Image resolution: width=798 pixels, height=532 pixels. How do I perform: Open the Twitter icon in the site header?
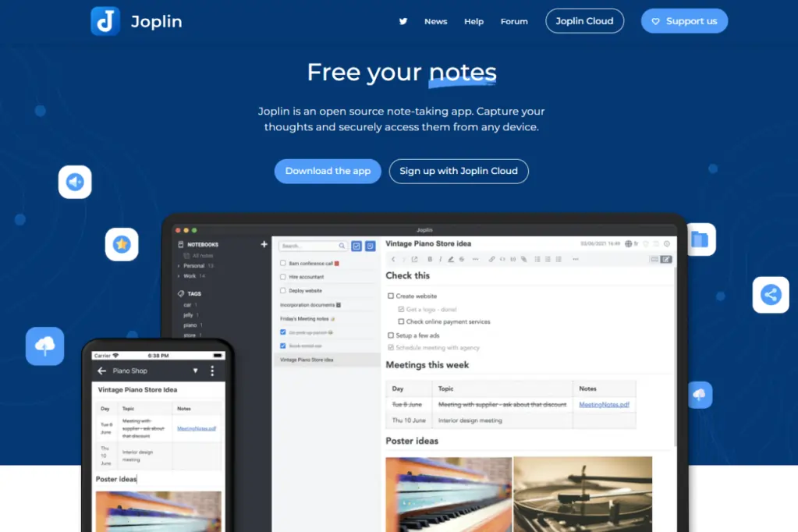pyautogui.click(x=403, y=21)
